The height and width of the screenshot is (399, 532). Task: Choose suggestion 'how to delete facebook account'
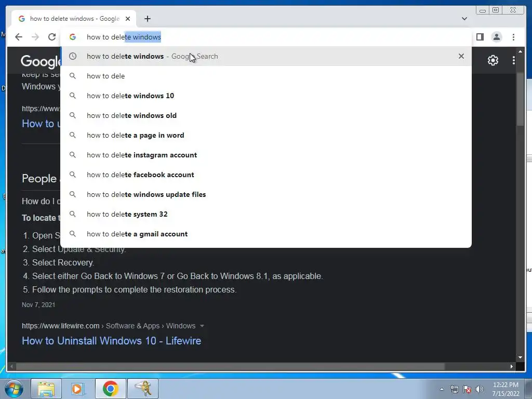pos(266,175)
